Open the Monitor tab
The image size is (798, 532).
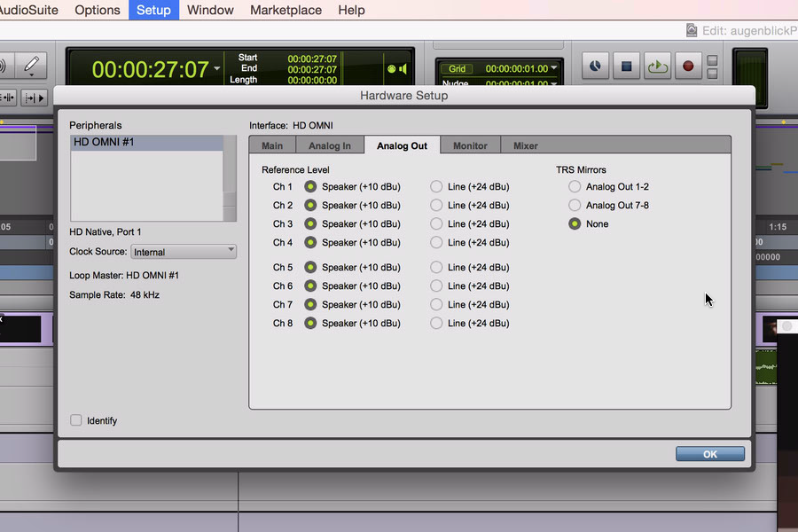[470, 145]
